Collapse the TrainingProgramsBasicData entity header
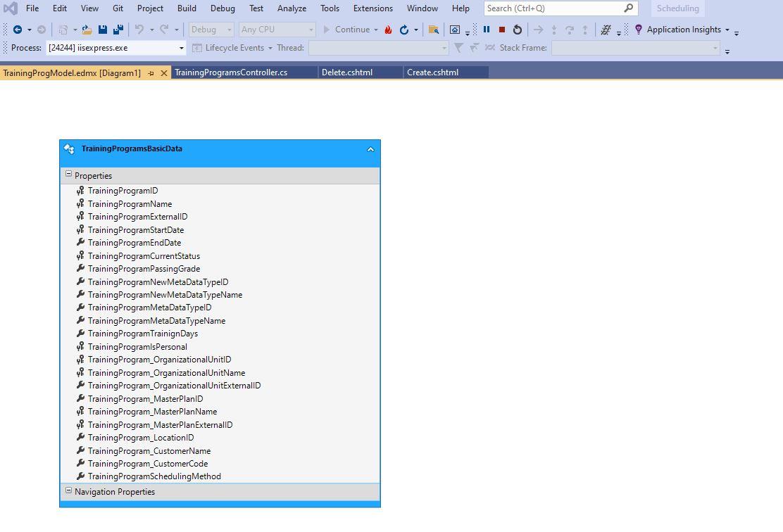The image size is (783, 532). [370, 149]
